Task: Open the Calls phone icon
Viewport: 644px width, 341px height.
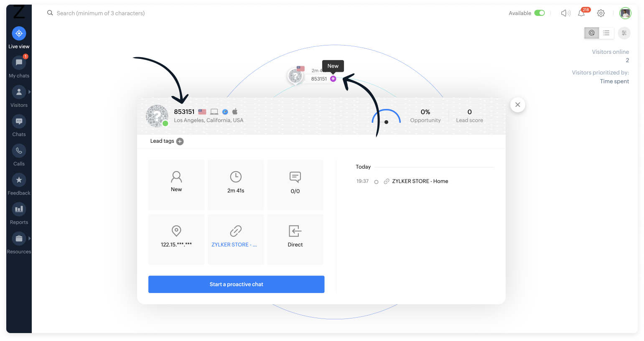Action: (19, 151)
